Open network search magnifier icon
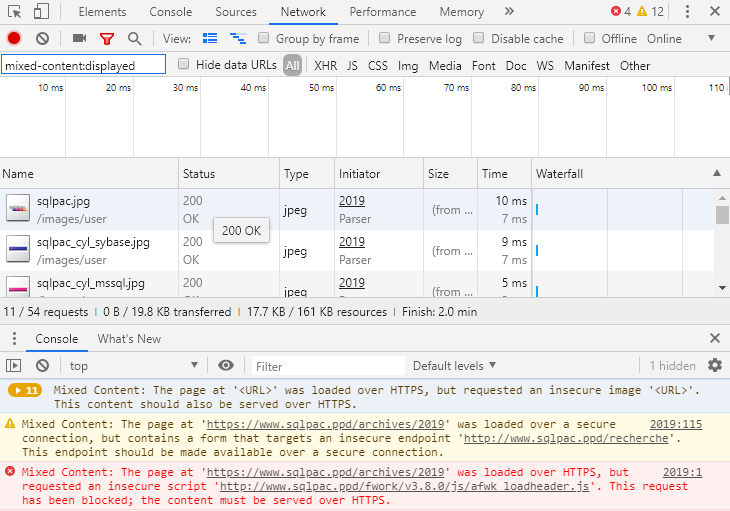The width and height of the screenshot is (730, 511). coord(135,39)
